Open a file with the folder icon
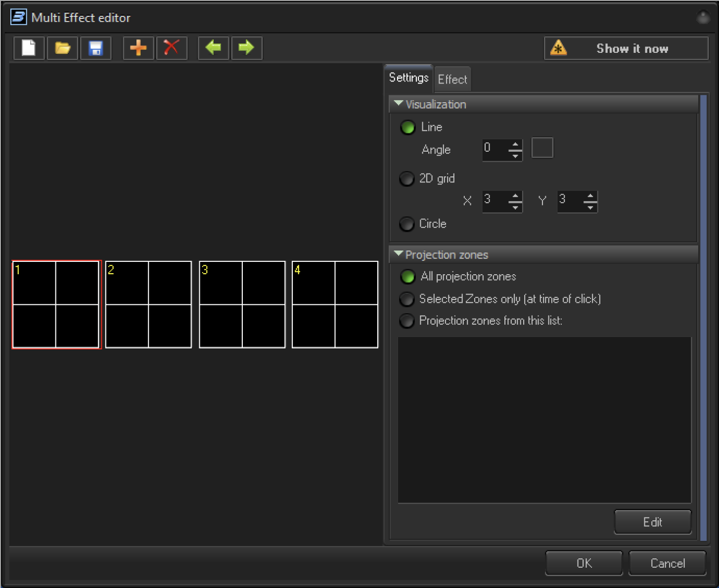 [x=62, y=48]
